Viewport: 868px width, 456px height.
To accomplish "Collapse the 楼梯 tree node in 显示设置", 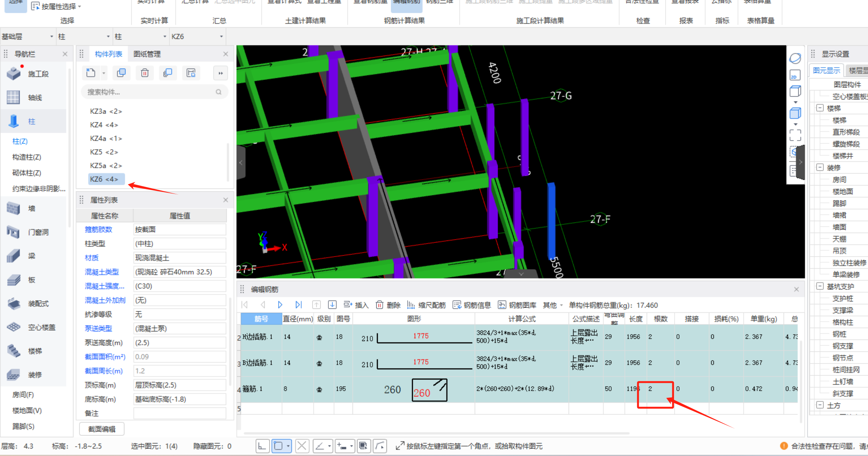I will (820, 108).
